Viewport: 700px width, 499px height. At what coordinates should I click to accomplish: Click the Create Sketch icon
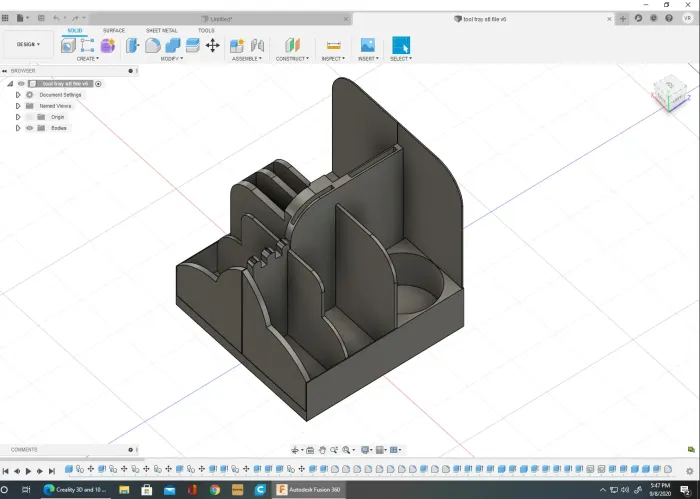coord(88,45)
